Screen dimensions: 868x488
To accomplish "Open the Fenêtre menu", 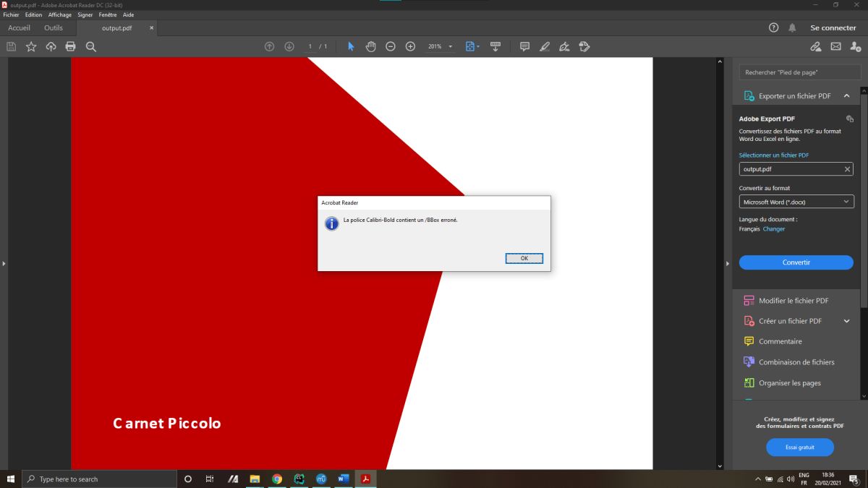I will [108, 14].
